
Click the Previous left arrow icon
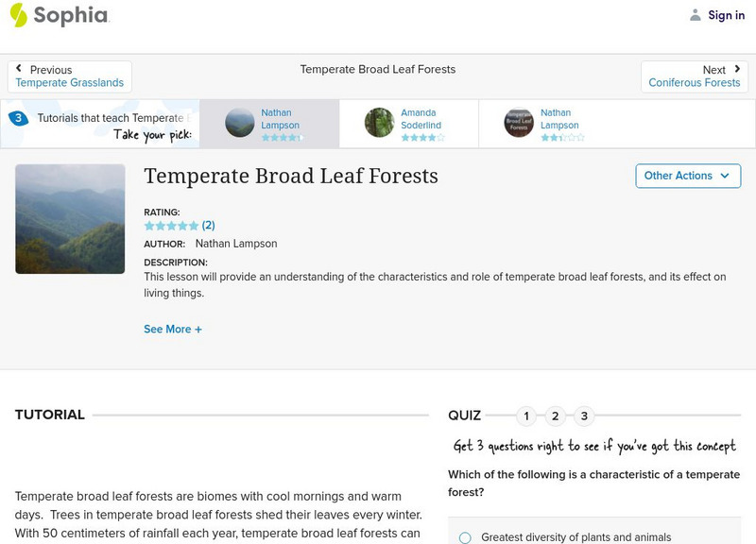[19, 69]
